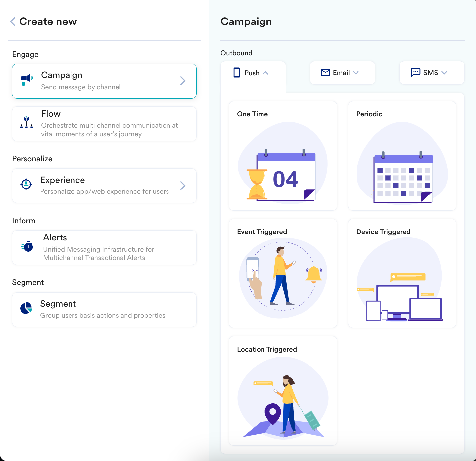The width and height of the screenshot is (476, 461).
Task: Click the Segment pie chart icon
Action: 26,308
